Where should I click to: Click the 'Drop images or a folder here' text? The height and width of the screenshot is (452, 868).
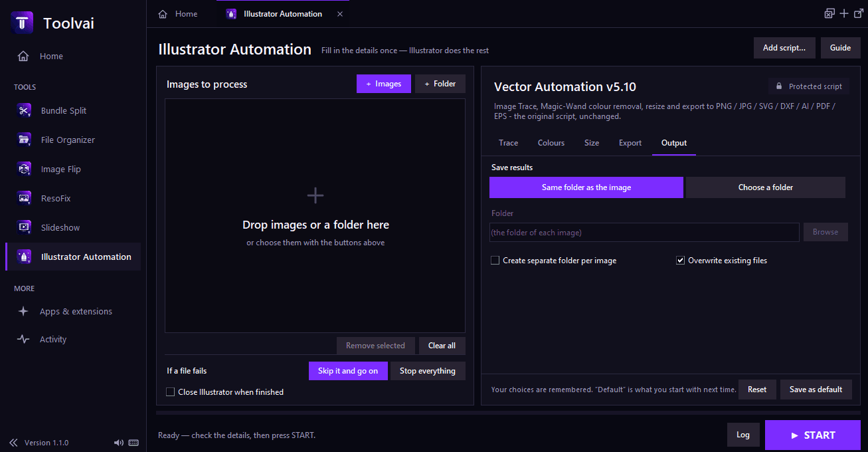click(315, 225)
